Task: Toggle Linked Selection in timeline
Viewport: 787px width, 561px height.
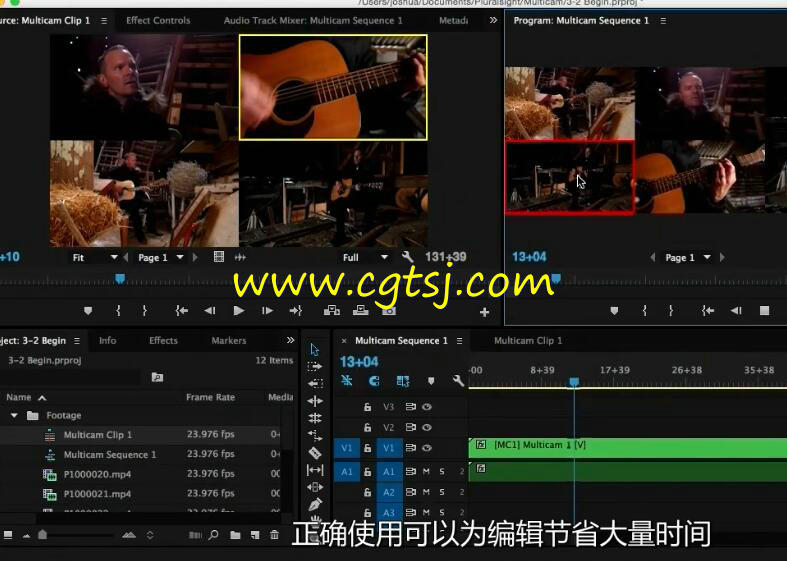Action: pos(403,381)
